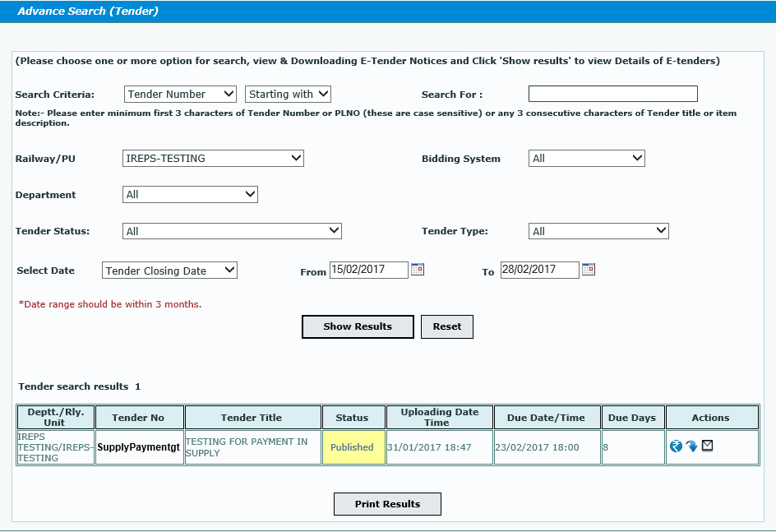Click the Published status cell

[x=353, y=447]
